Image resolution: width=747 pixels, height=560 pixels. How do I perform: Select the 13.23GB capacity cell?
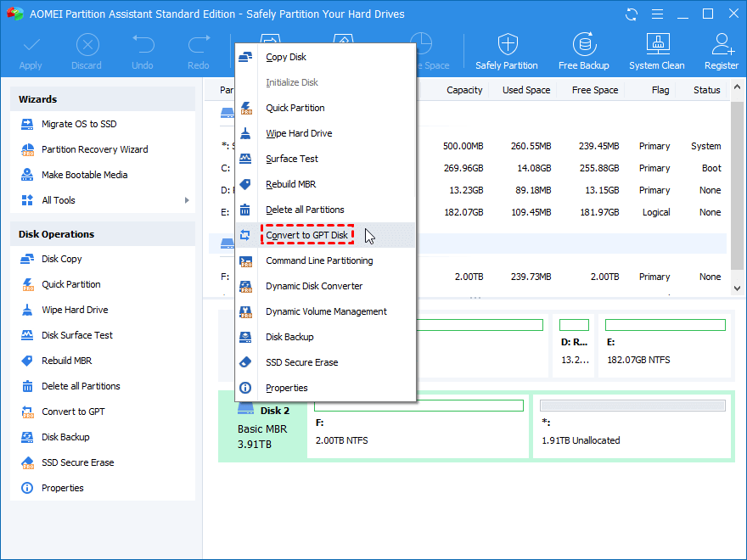tap(466, 190)
